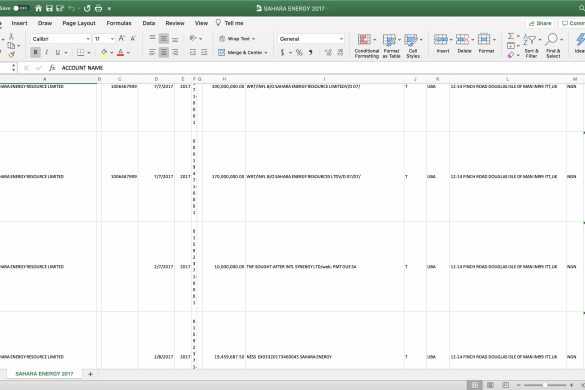
Task: Click the Percent Style icon
Action: click(x=299, y=53)
